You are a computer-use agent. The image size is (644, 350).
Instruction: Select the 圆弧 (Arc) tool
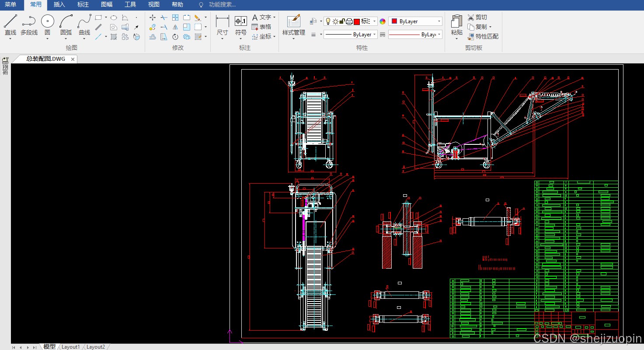point(66,25)
